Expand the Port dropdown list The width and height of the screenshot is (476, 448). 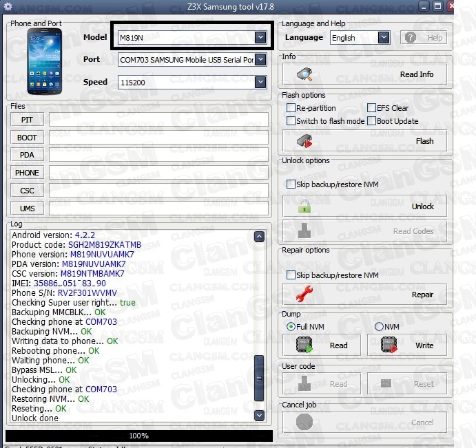tap(260, 59)
